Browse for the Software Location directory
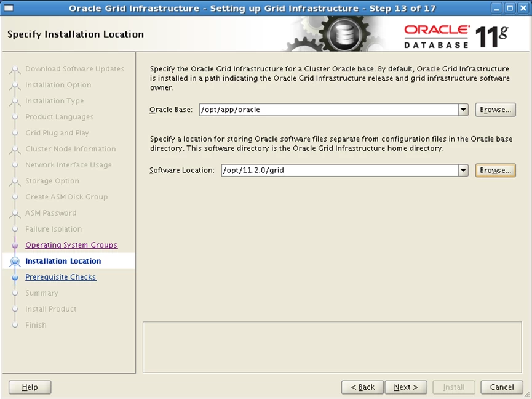The height and width of the screenshot is (399, 532). pos(495,170)
